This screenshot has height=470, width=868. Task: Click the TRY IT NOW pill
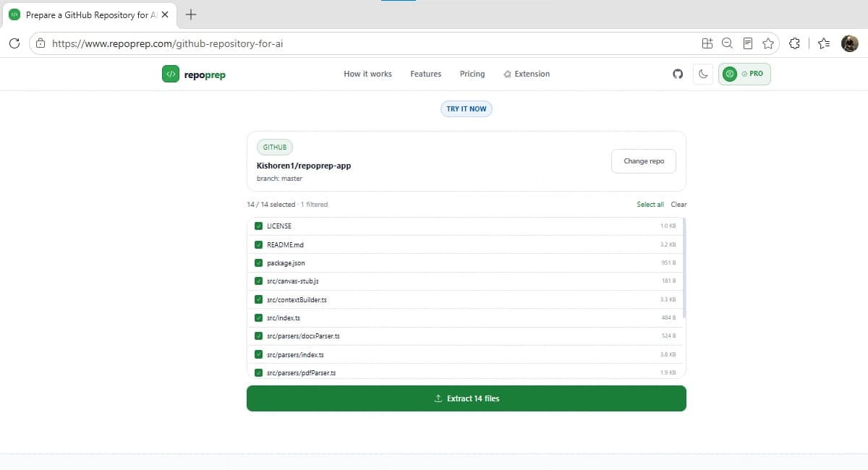coord(467,108)
